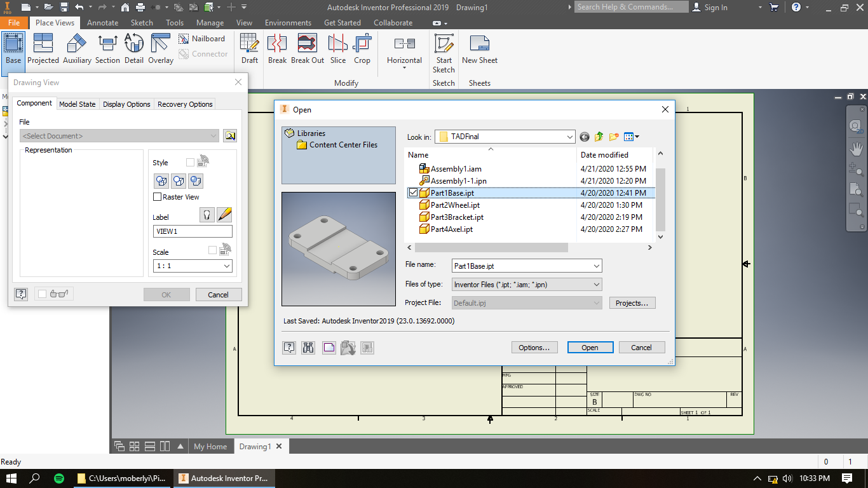The image size is (868, 488).
Task: Click the Options... button
Action: pos(534,348)
